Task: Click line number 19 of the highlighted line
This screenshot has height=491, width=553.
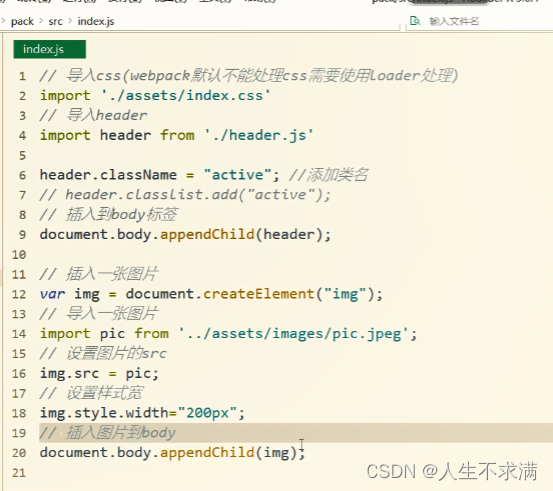Action: point(19,433)
